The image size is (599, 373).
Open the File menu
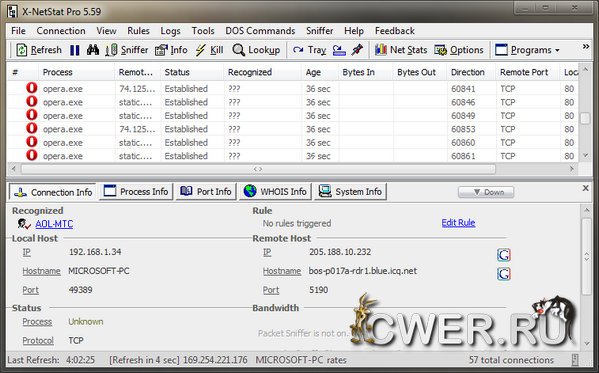[x=18, y=31]
